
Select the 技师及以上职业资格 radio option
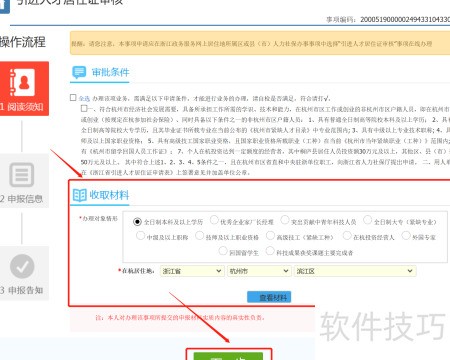[x=199, y=236]
